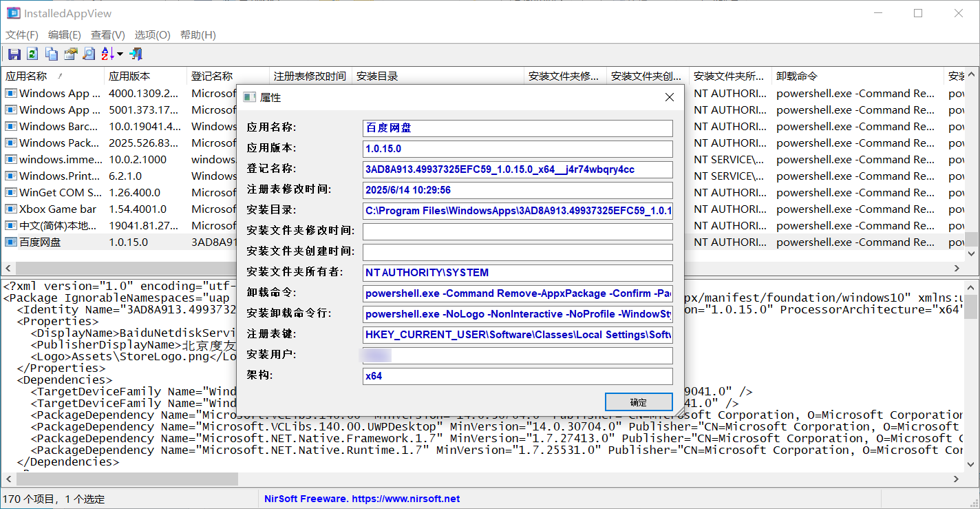Open the 帮助(H) menu

tap(198, 34)
